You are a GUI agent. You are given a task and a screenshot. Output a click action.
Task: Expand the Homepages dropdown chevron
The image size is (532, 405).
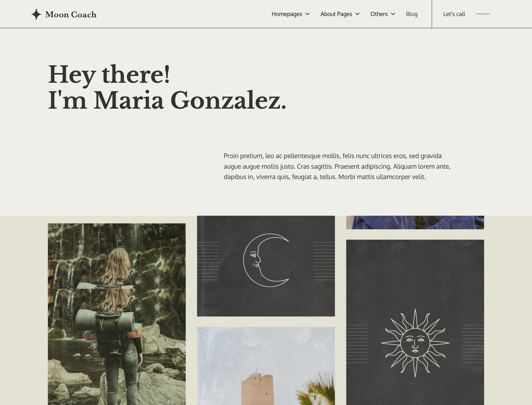click(x=308, y=14)
